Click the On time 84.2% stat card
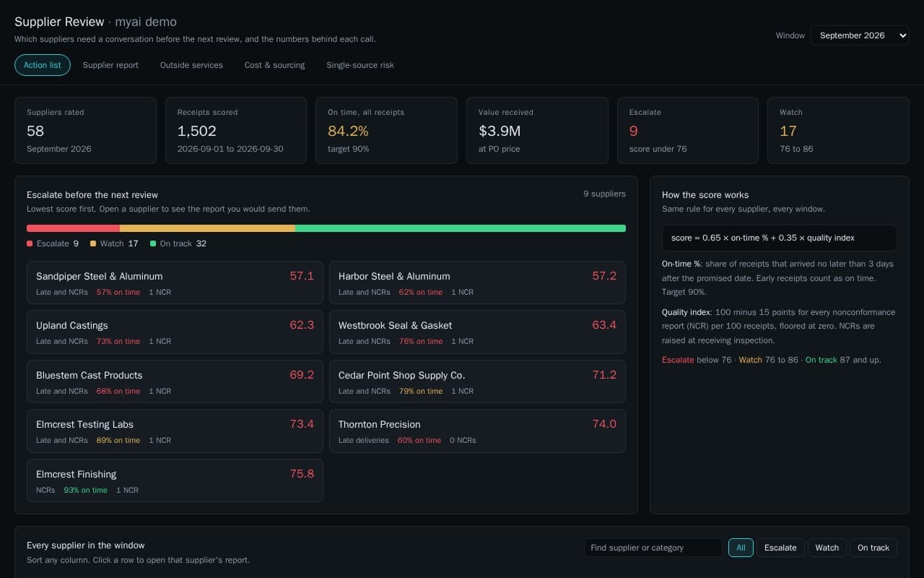The height and width of the screenshot is (578, 924). [x=386, y=130]
